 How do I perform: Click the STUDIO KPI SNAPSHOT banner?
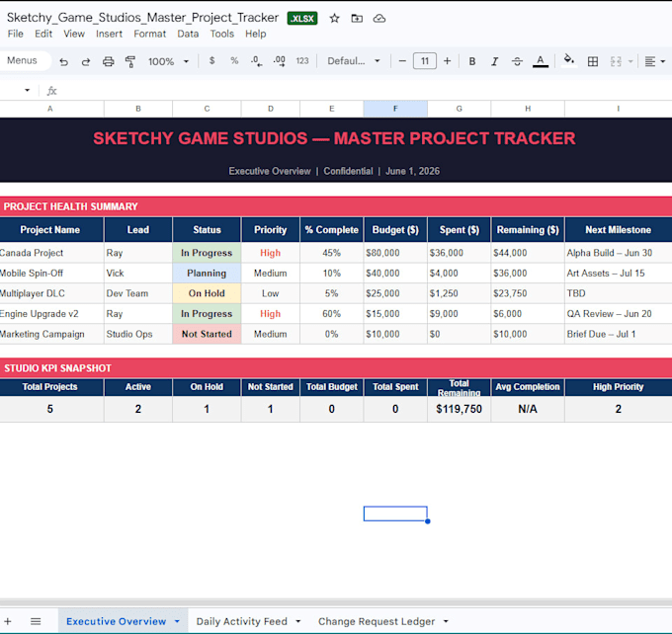[336, 368]
